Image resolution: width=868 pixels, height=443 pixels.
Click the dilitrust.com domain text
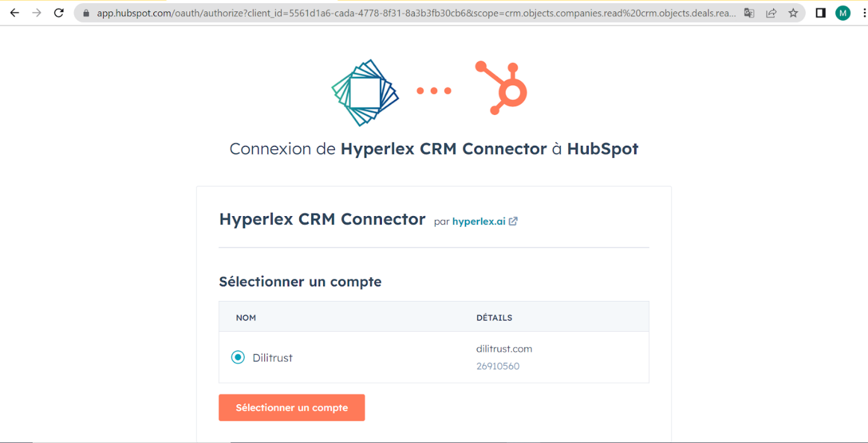[x=504, y=349]
